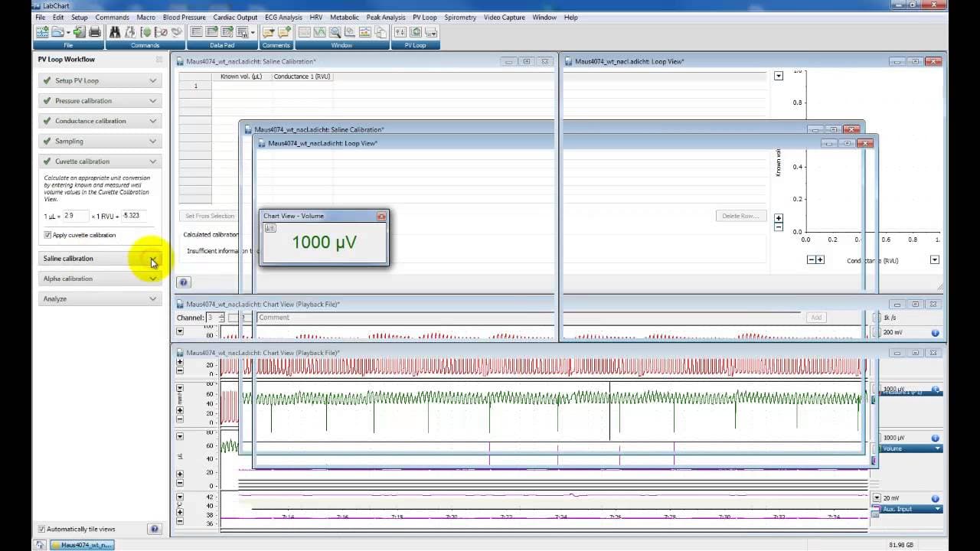Expand the Saline calibration section

point(100,259)
